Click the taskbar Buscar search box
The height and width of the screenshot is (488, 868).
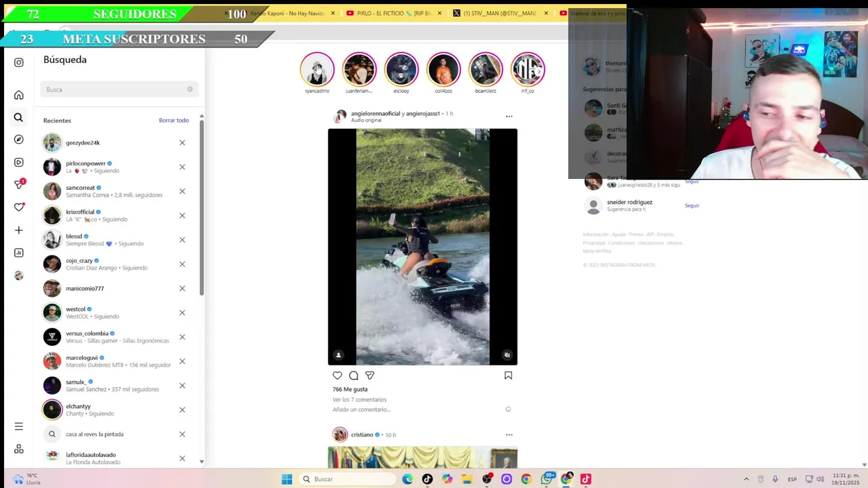click(x=347, y=479)
